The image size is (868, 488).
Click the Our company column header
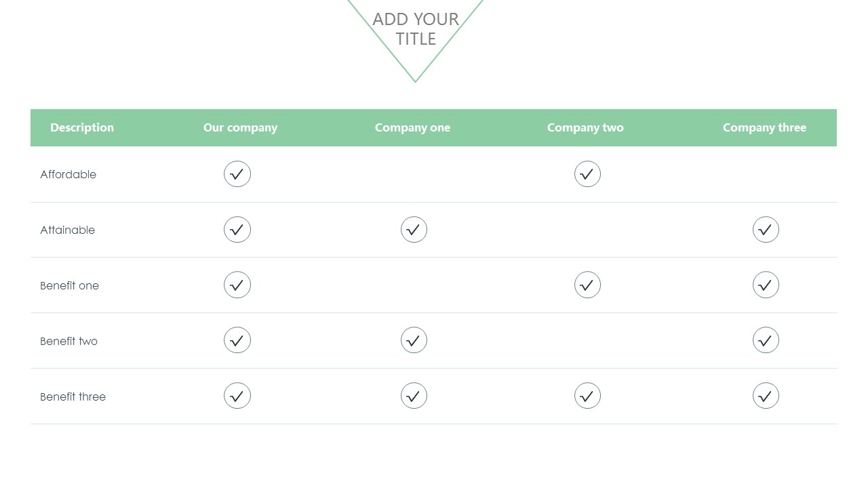(240, 127)
